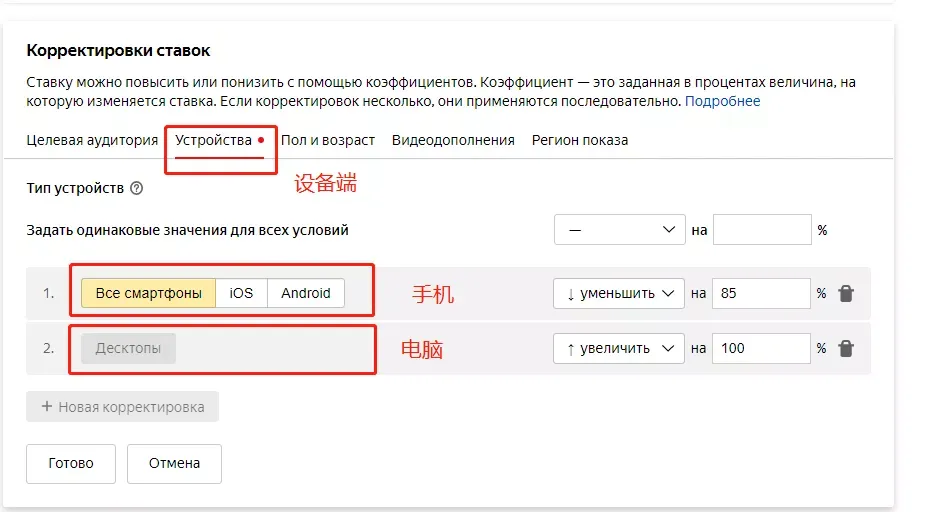Viewport: 941px width, 512px height.
Task: Follow the Подробнее link
Action: [x=723, y=101]
